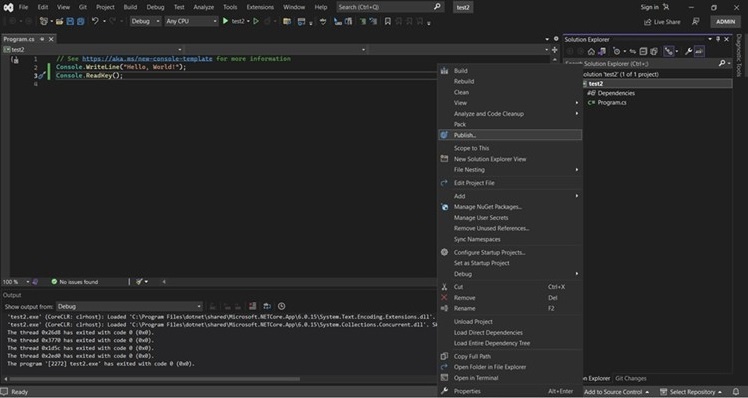The height and width of the screenshot is (398, 748).
Task: Click the split editor icon above scrollbar
Action: point(554,50)
